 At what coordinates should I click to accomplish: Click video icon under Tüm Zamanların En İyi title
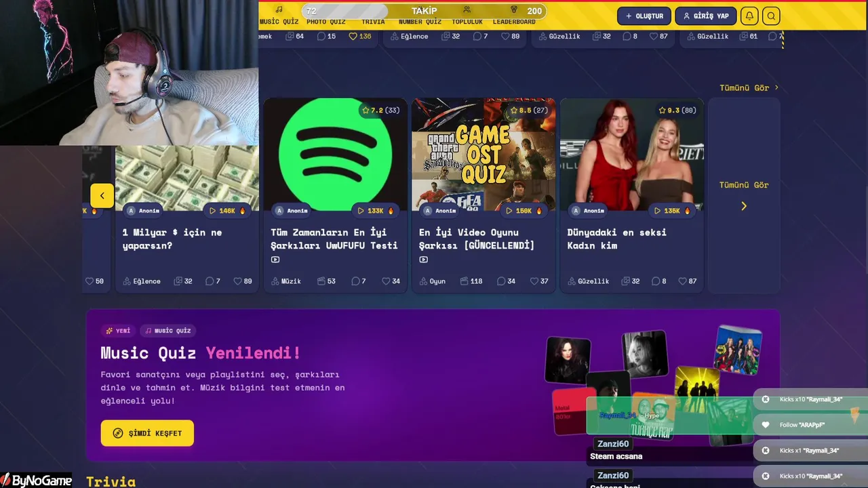(275, 260)
